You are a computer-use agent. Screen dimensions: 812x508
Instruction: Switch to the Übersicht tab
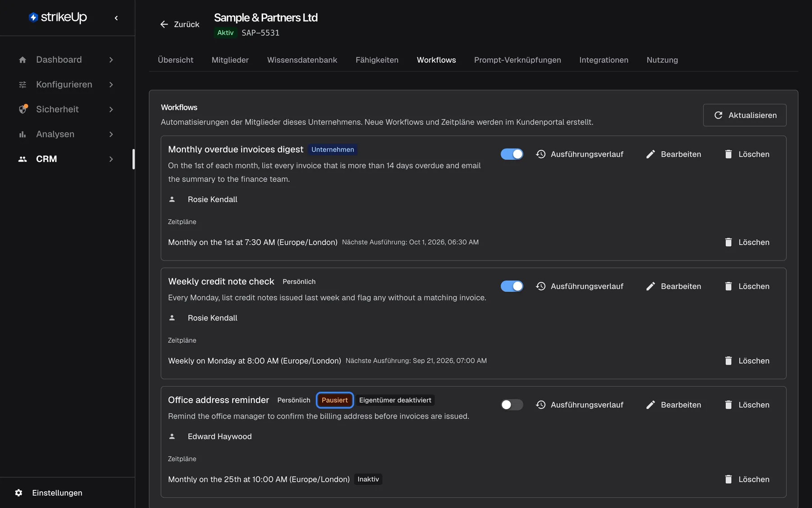point(175,60)
